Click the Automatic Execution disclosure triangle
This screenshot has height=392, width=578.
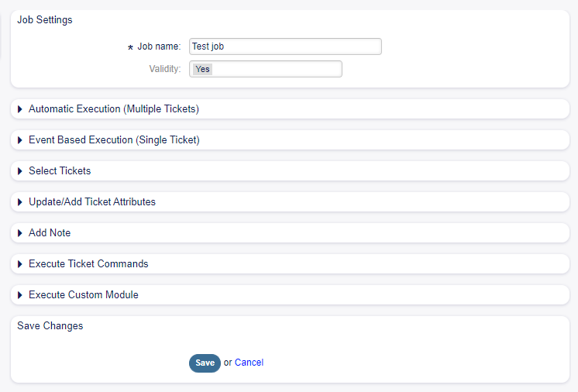coord(20,109)
